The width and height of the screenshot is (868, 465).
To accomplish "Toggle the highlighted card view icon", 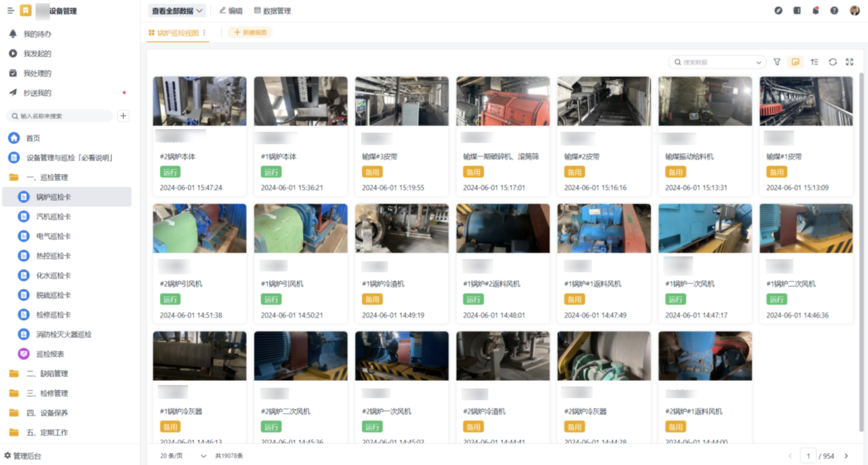I will pyautogui.click(x=795, y=62).
